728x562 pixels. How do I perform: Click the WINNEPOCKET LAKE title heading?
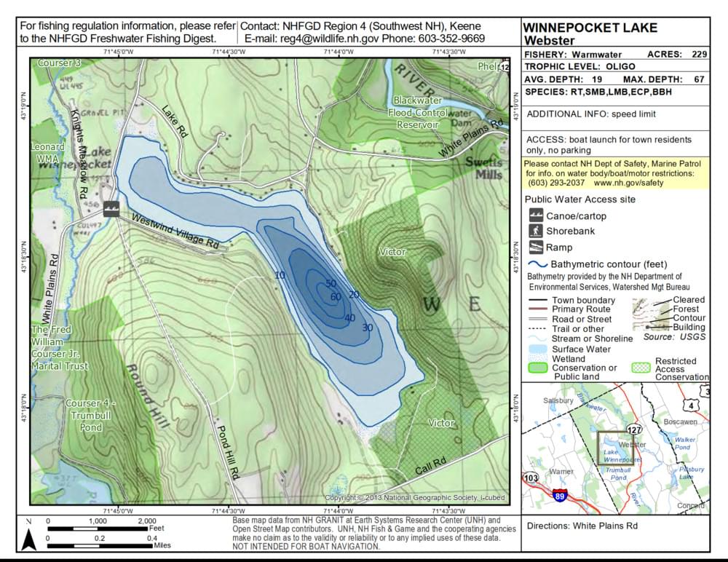coord(590,28)
